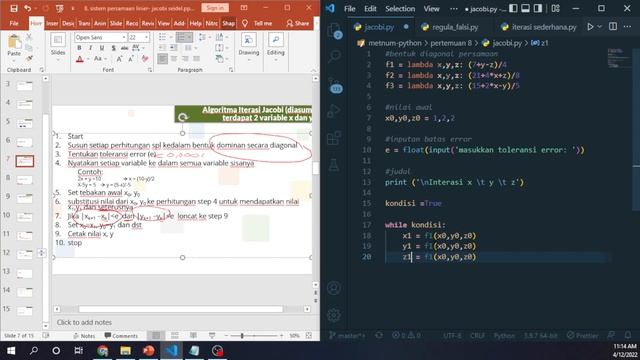Open the Editing find tools group
The width and height of the screenshot is (640, 360).
[x=276, y=47]
